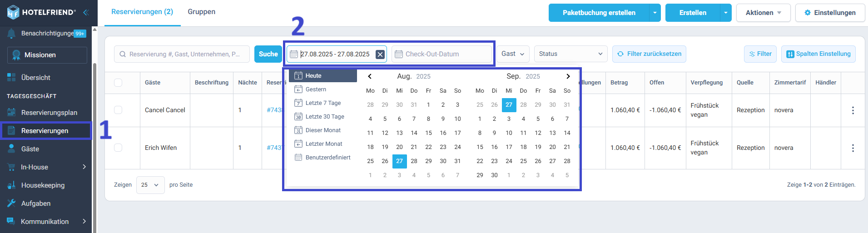This screenshot has width=868, height=233.
Task: Open Benachrichtigungen bell icon
Action: pyautogui.click(x=11, y=33)
